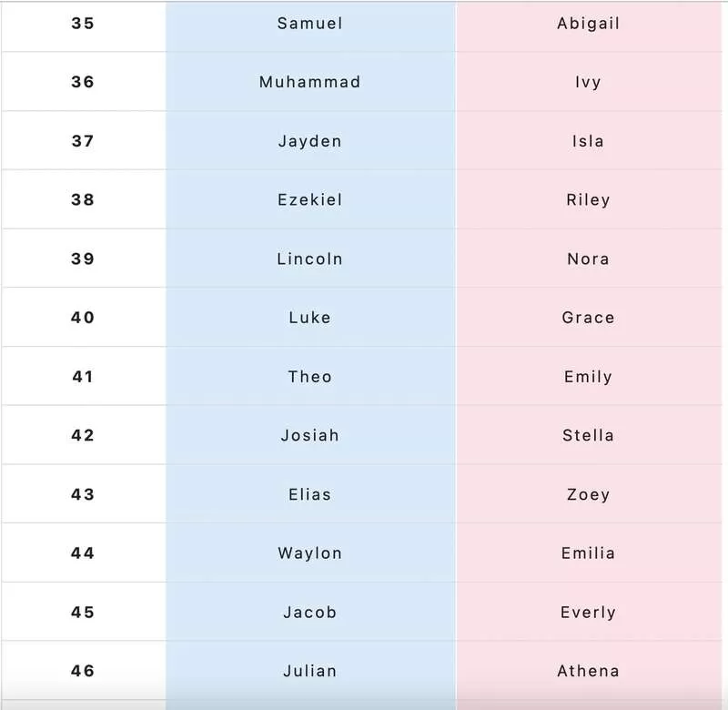Click the girl name Isla
Screen dimensions: 728x710
(588, 141)
